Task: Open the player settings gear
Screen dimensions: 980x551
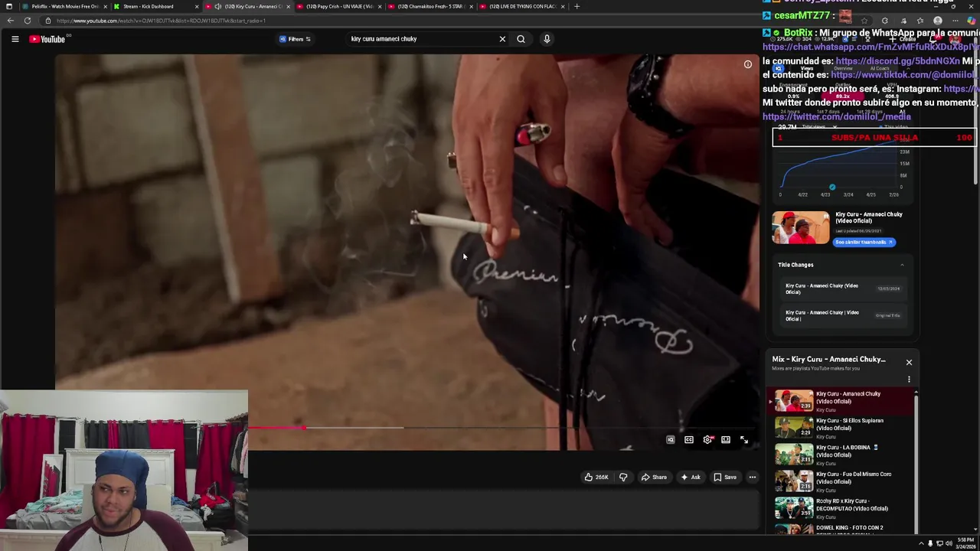Action: (x=707, y=440)
